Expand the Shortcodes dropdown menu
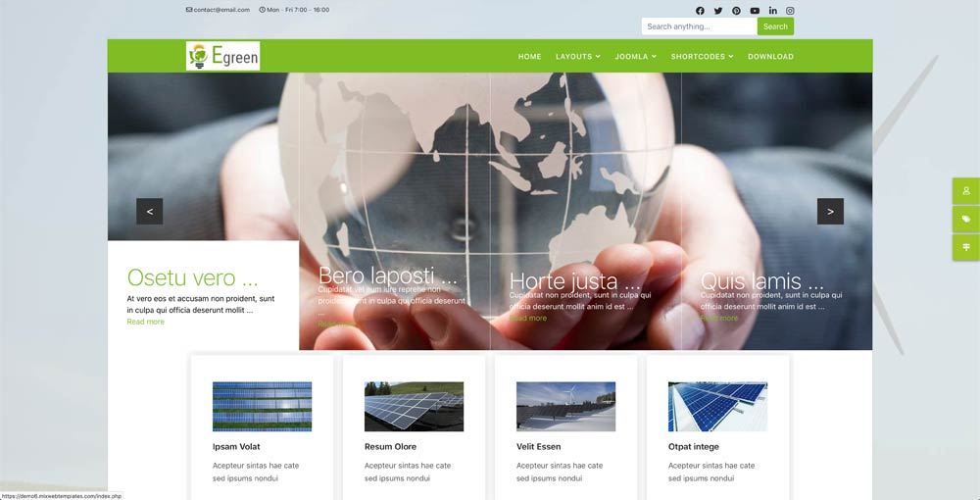The image size is (980, 500). click(702, 57)
